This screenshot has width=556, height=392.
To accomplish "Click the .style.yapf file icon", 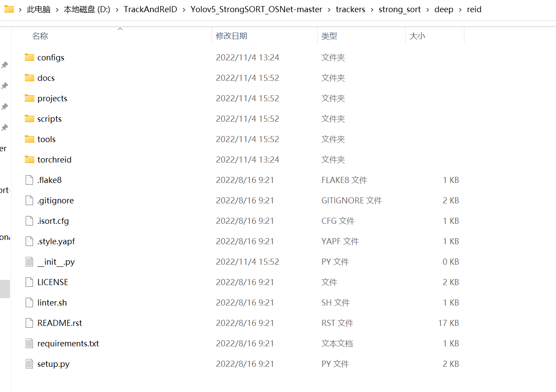I will click(30, 241).
